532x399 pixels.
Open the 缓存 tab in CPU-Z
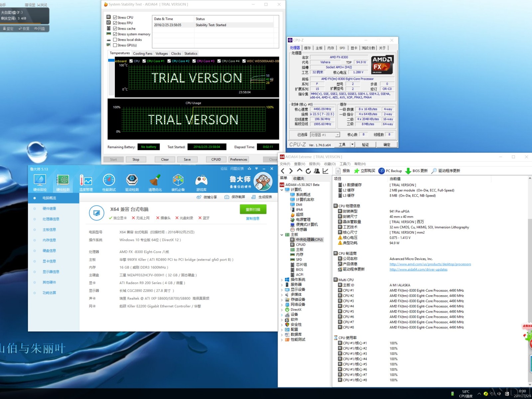307,48
